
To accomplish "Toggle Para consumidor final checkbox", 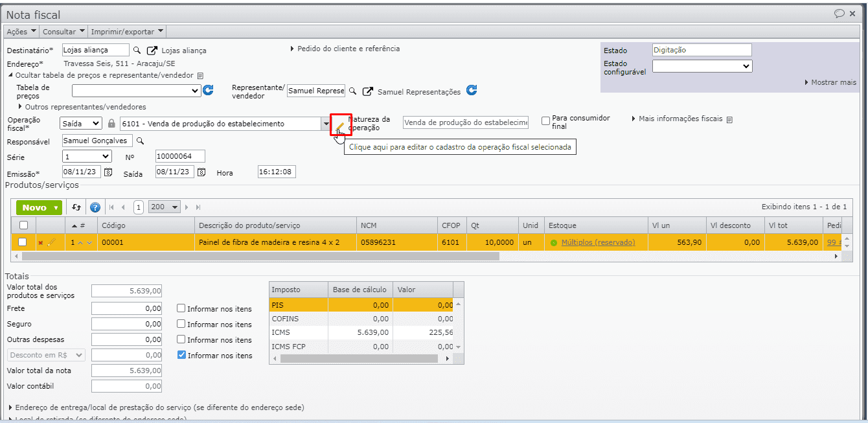I will pyautogui.click(x=545, y=120).
